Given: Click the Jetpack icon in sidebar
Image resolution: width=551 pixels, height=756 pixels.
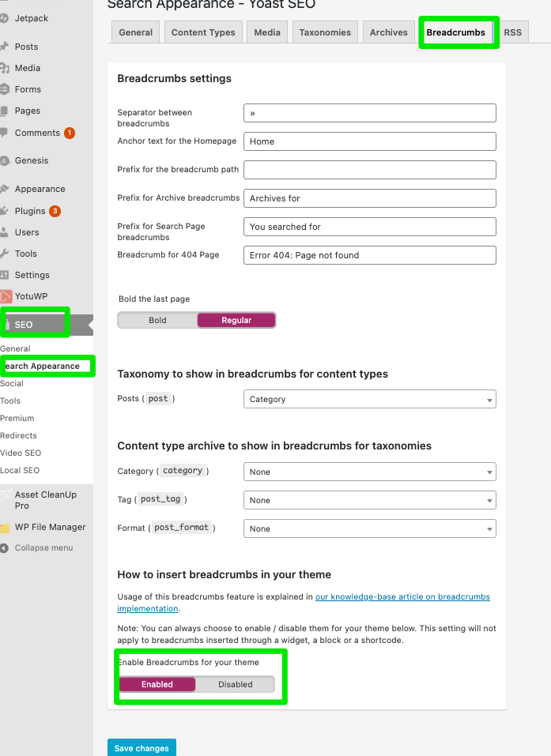Looking at the screenshot, I should point(4,16).
